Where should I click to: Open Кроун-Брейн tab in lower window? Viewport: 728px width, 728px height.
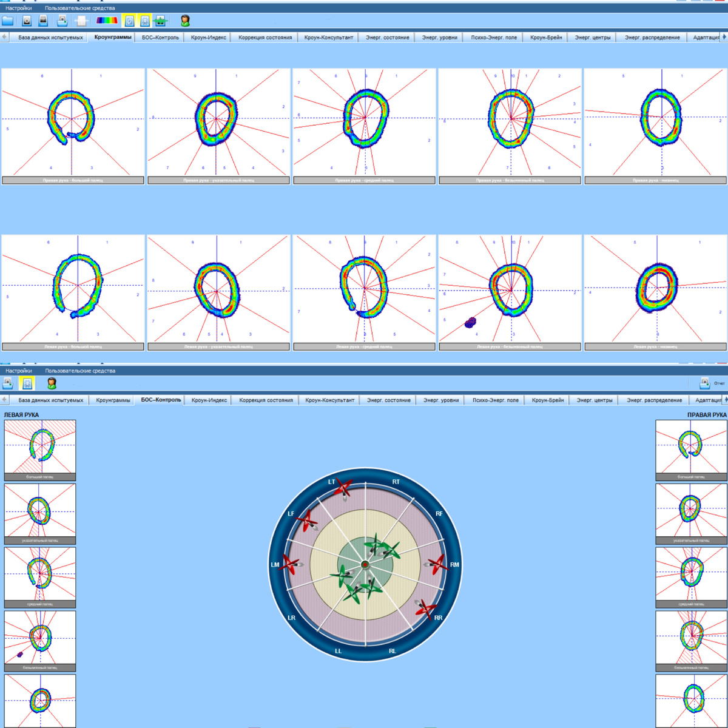(x=547, y=400)
